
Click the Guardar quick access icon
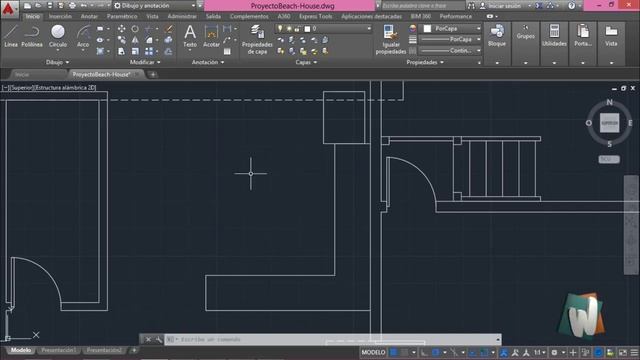pyautogui.click(x=49, y=6)
